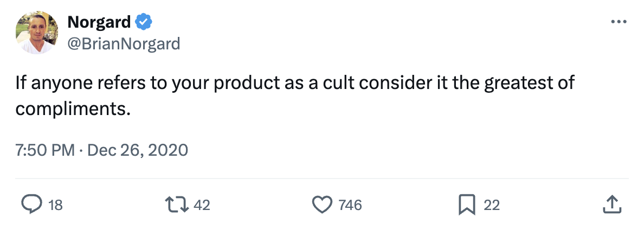Open the @BrianNorgard handle link

[x=124, y=43]
